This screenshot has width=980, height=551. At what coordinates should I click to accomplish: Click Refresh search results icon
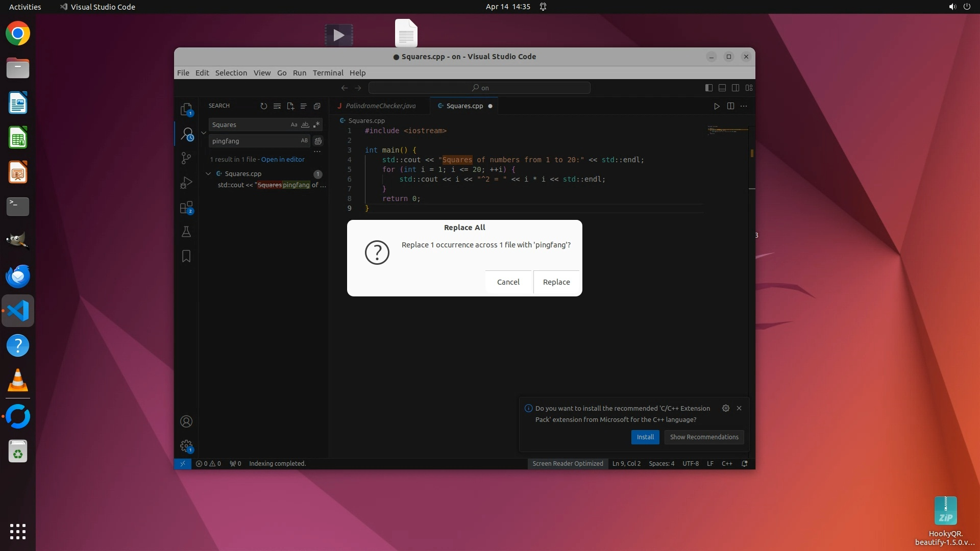(263, 106)
